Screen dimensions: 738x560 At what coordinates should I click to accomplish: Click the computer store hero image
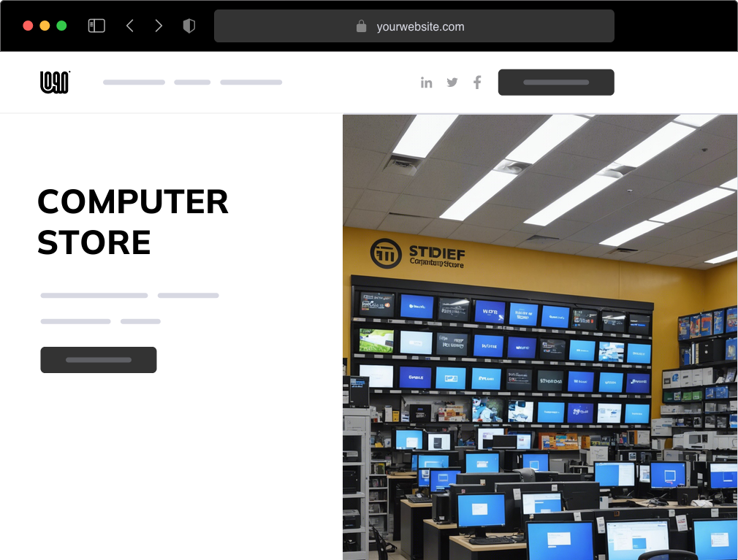click(x=540, y=336)
